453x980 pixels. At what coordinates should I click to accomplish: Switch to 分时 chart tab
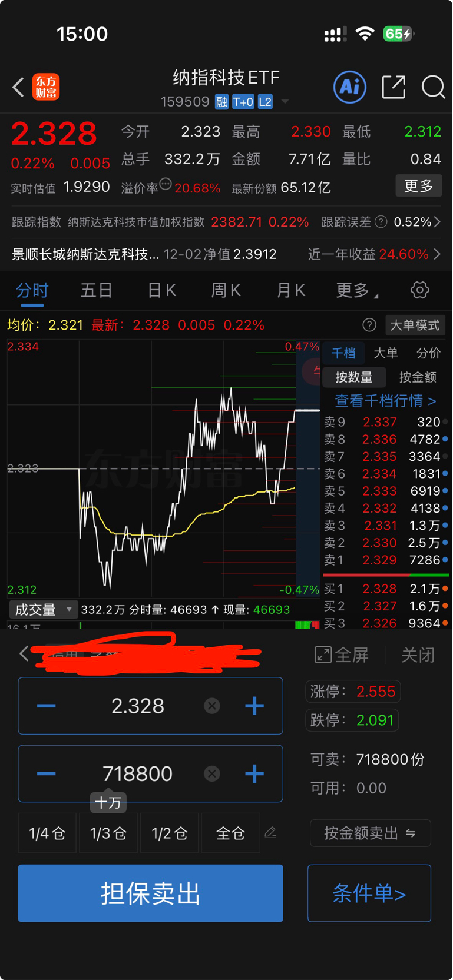(x=32, y=290)
